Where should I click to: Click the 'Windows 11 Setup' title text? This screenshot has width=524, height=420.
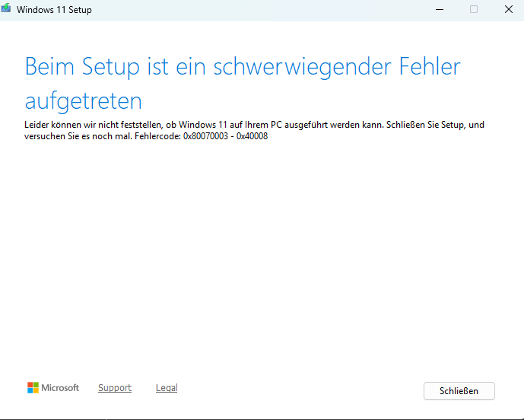point(54,10)
